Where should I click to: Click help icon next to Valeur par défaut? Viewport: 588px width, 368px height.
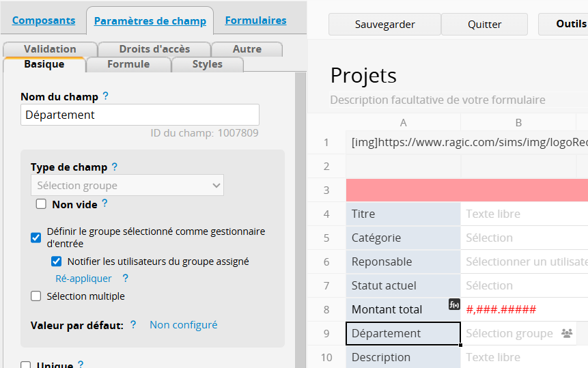click(x=133, y=325)
